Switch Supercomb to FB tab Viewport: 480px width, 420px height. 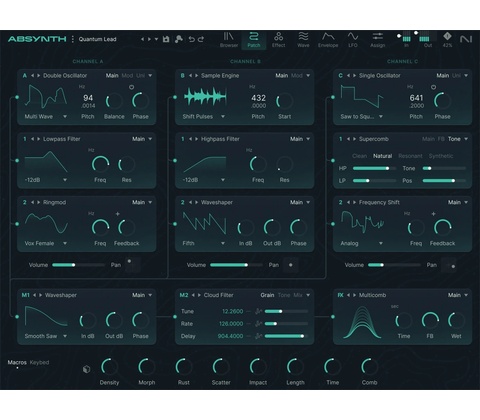point(441,139)
